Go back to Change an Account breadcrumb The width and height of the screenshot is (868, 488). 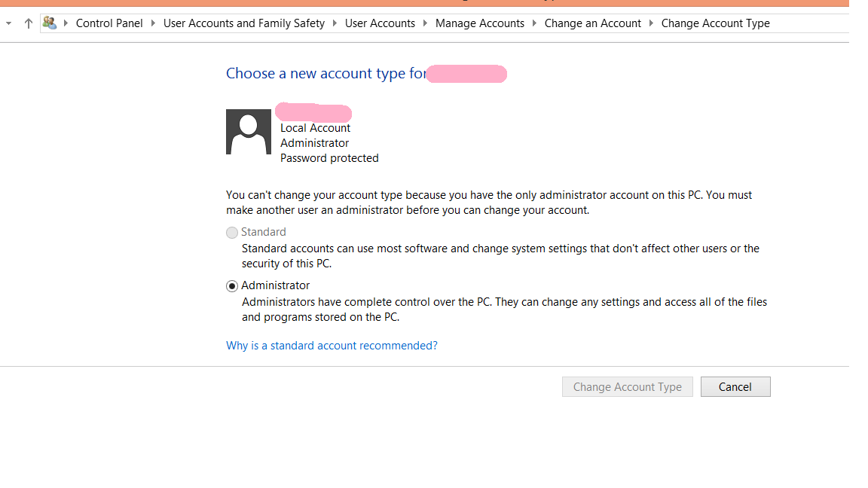point(593,23)
